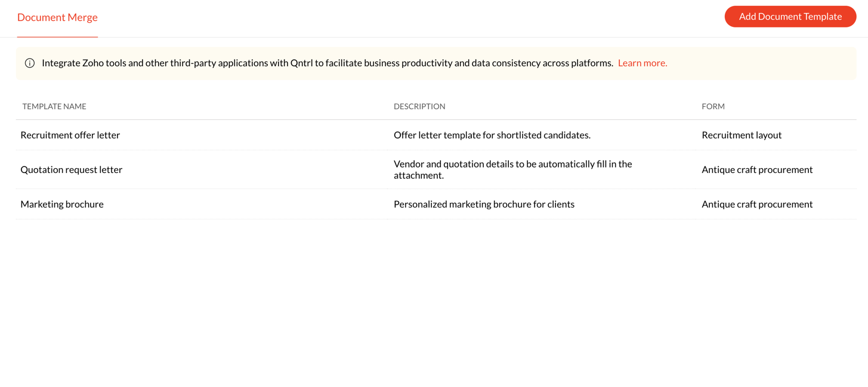Click the vendor and quotation details description

click(512, 169)
